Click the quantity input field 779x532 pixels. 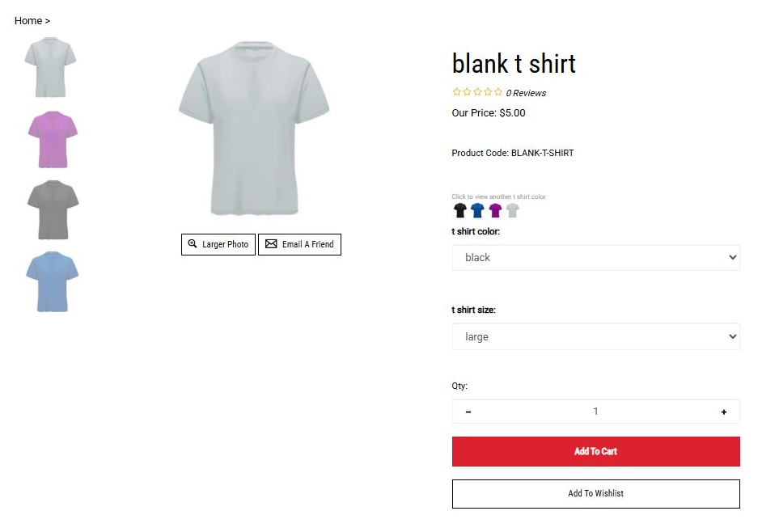(x=595, y=411)
